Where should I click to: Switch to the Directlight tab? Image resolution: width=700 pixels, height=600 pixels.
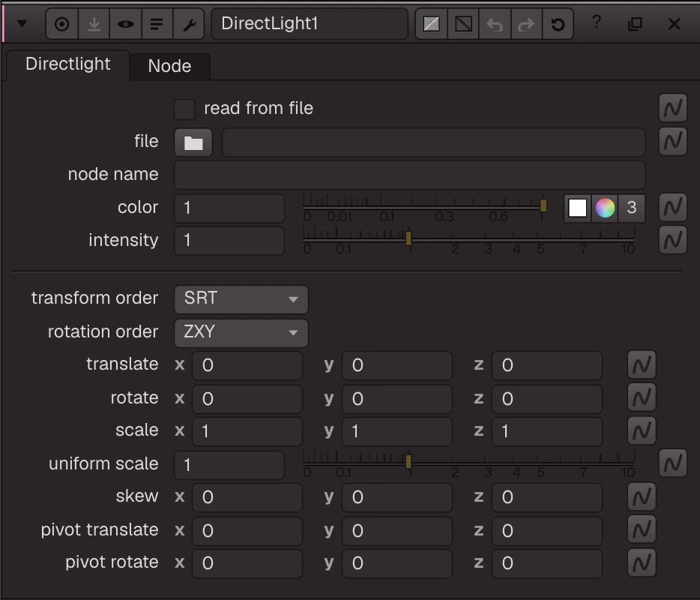click(x=68, y=64)
